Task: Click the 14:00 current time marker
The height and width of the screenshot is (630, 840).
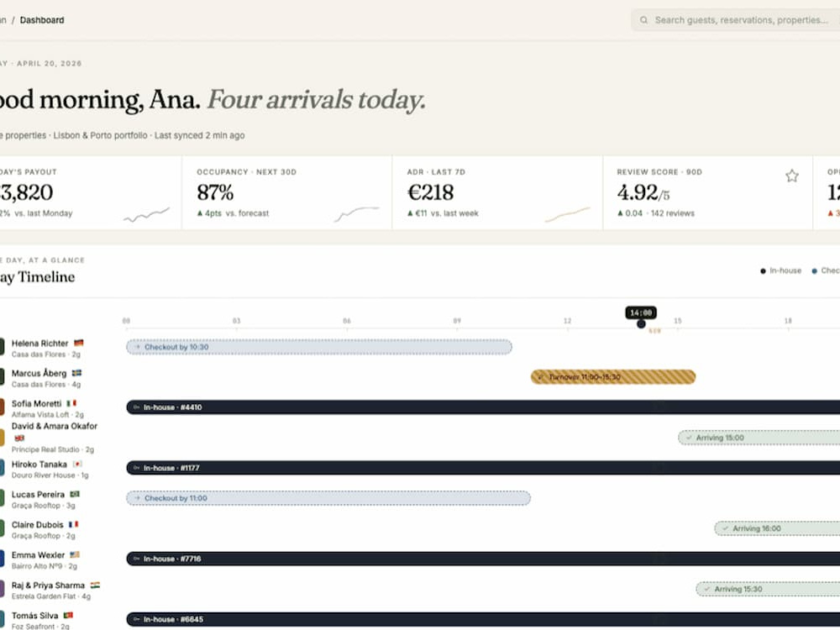Action: tap(641, 312)
